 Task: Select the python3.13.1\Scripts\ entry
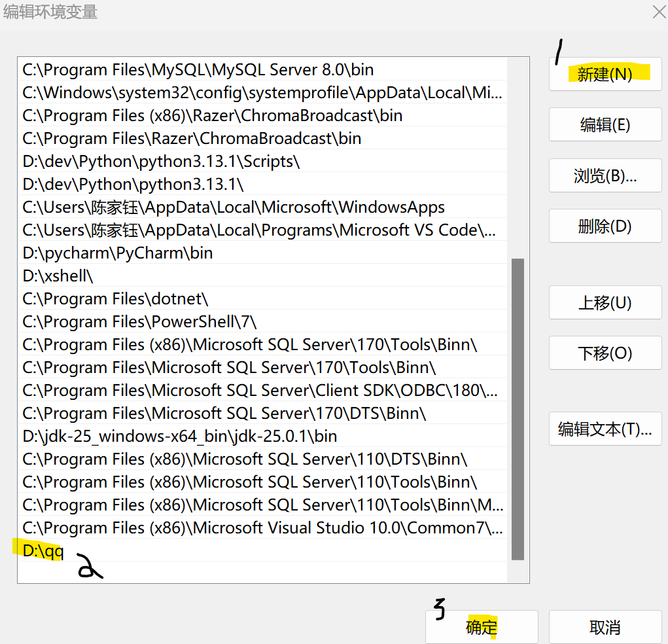click(262, 162)
